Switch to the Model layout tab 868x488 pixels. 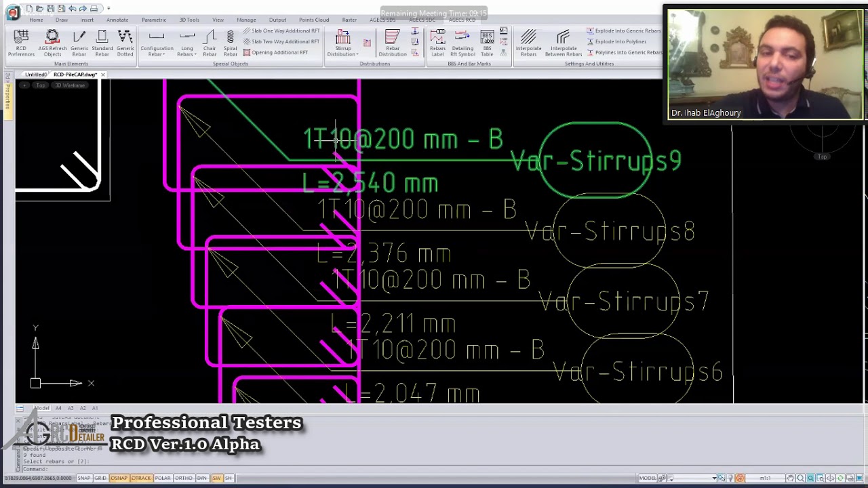[41, 408]
